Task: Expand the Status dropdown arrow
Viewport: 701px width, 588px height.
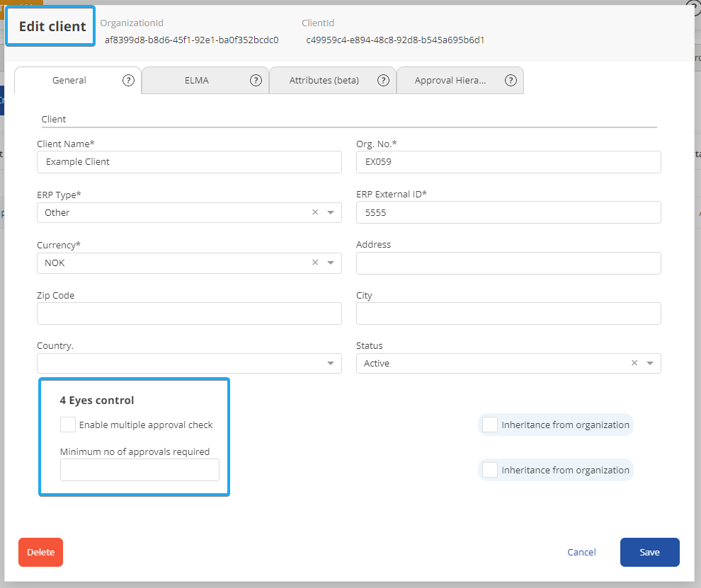Action: pyautogui.click(x=650, y=364)
